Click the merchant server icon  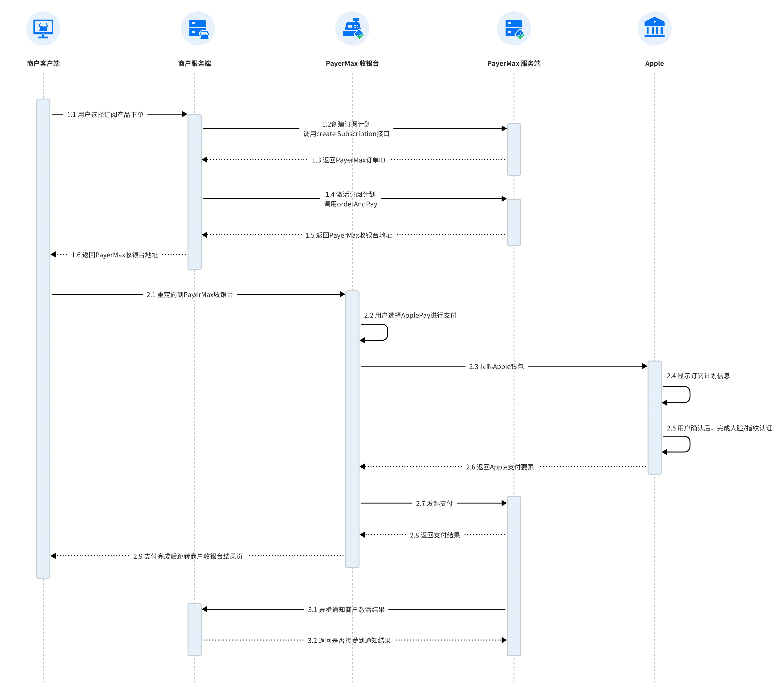pos(198,28)
